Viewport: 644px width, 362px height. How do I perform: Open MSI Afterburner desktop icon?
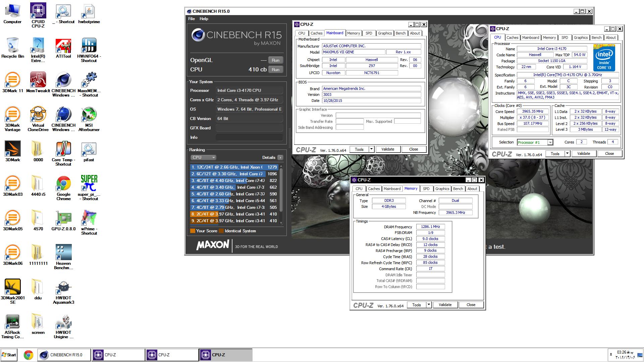pos(89,119)
